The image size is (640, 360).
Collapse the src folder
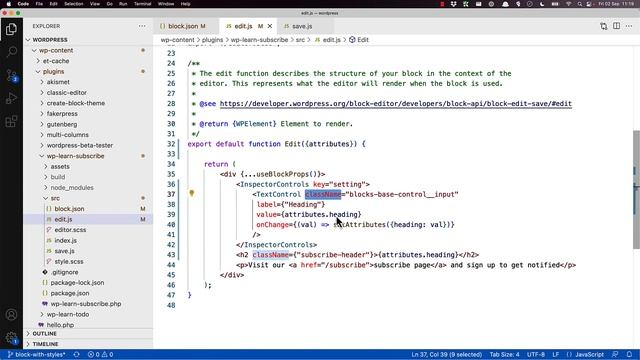[88, 198]
